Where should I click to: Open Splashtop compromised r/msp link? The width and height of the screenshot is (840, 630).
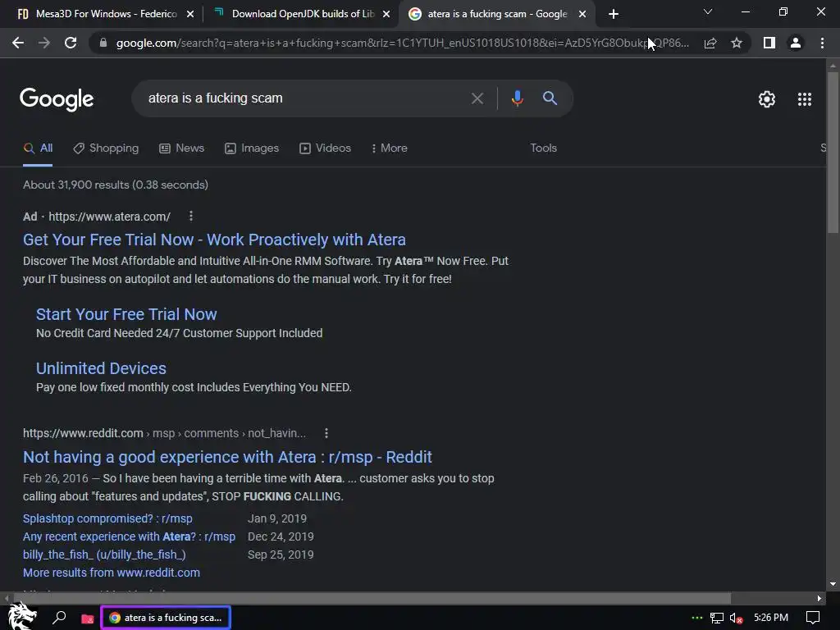[x=107, y=518]
